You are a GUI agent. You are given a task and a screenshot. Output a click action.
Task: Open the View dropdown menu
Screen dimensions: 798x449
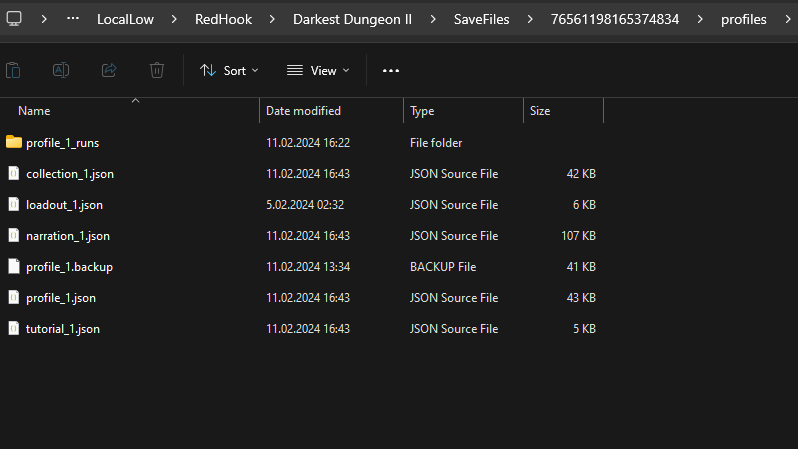(x=318, y=71)
